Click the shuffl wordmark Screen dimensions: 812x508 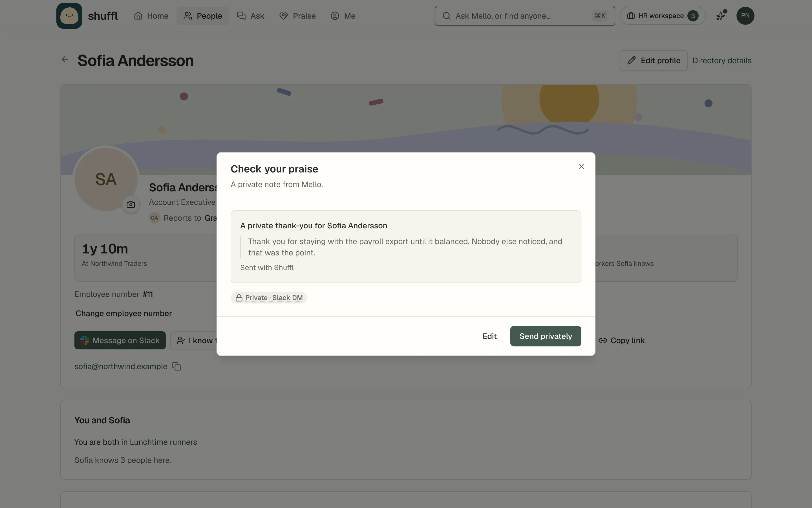coord(103,16)
